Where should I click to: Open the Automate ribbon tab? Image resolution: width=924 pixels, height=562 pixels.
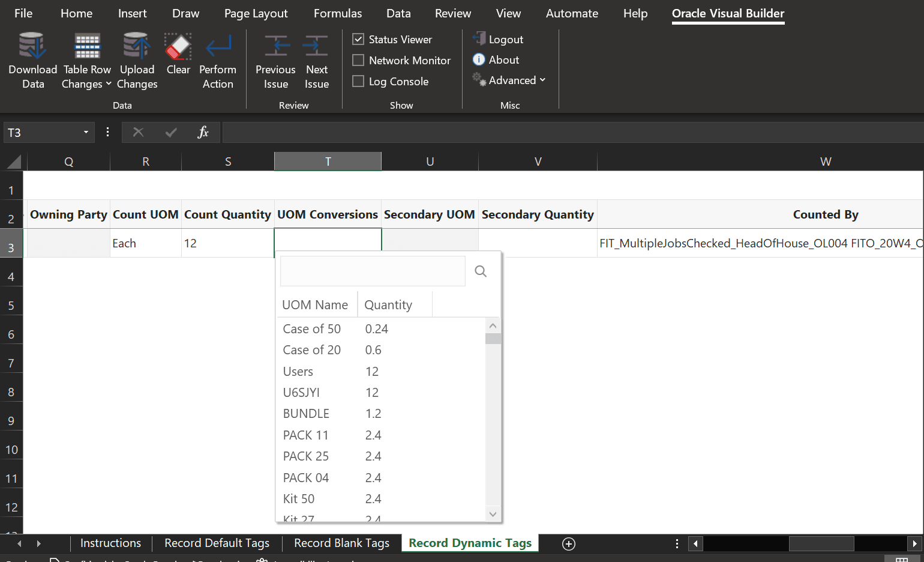(x=572, y=13)
